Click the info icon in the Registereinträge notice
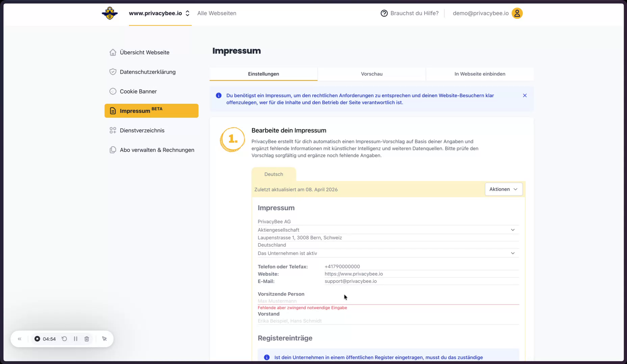This screenshot has height=364, width=627. [x=267, y=357]
